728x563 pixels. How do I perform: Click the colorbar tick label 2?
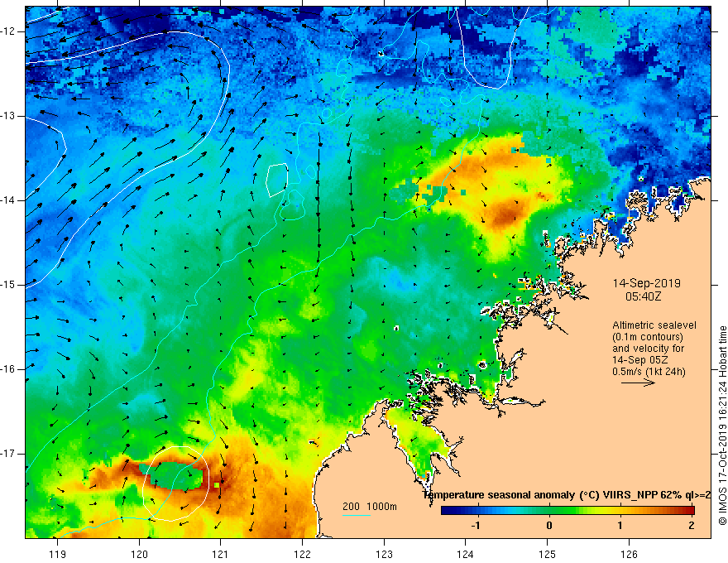pyautogui.click(x=692, y=526)
